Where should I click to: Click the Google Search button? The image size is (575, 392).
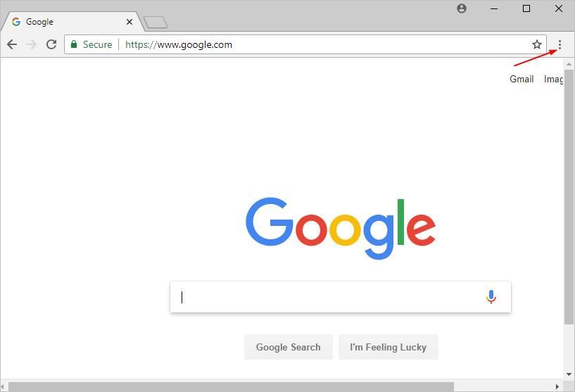pyautogui.click(x=289, y=347)
